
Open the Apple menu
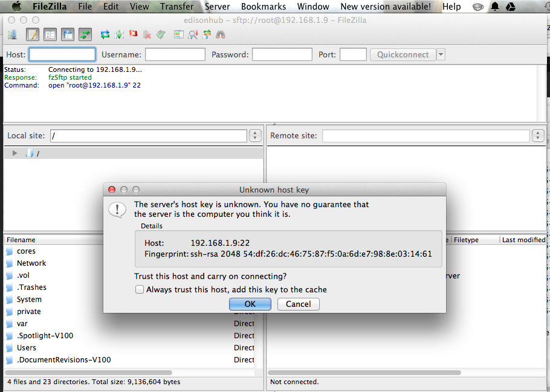point(16,6)
